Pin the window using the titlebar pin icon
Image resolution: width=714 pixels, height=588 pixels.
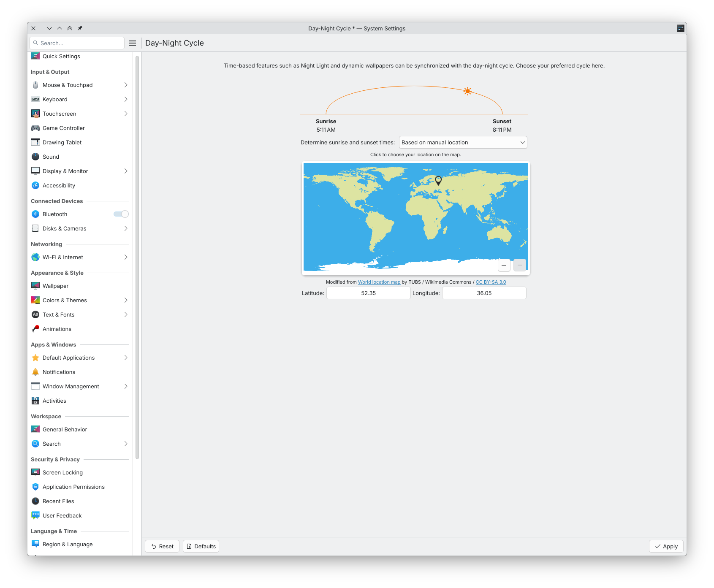click(x=80, y=28)
